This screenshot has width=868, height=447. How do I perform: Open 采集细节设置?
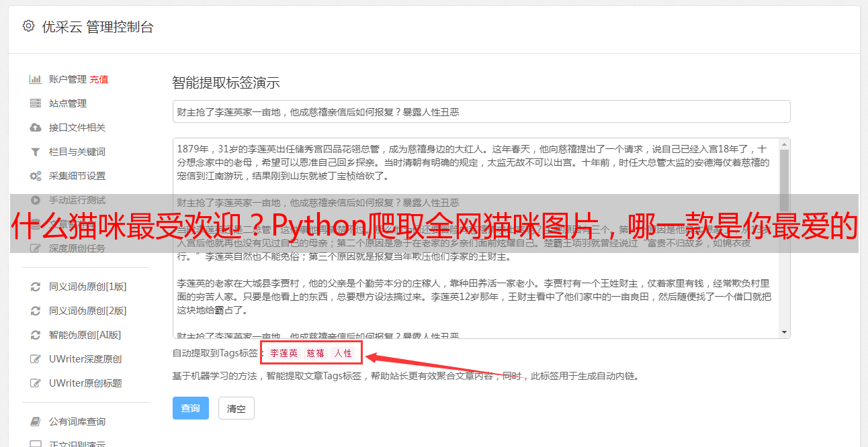click(x=77, y=176)
